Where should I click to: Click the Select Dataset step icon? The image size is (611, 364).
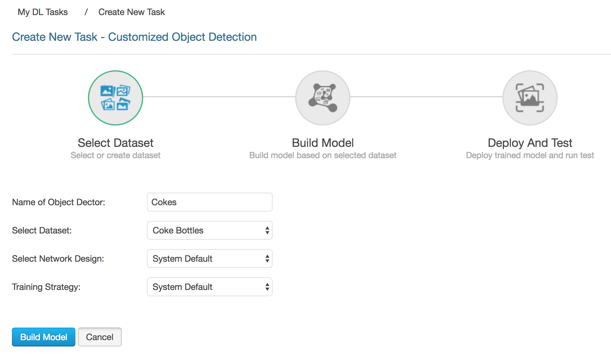(116, 98)
